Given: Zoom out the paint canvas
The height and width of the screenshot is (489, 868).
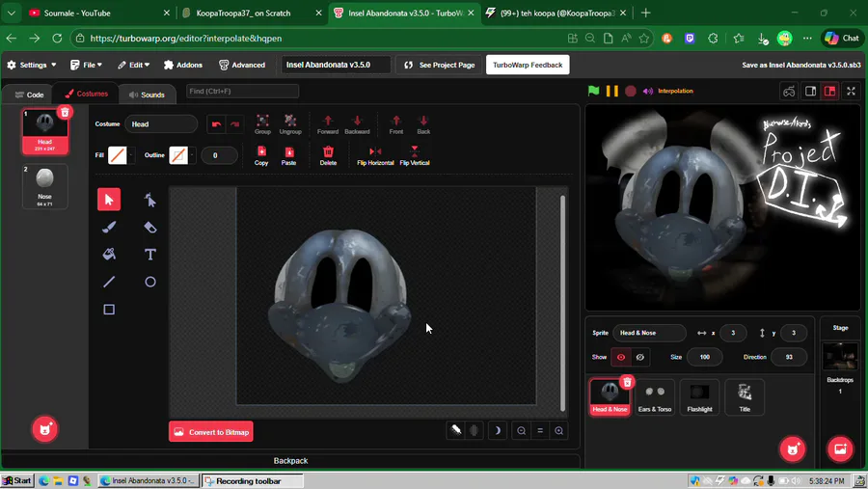Looking at the screenshot, I should pos(522,431).
